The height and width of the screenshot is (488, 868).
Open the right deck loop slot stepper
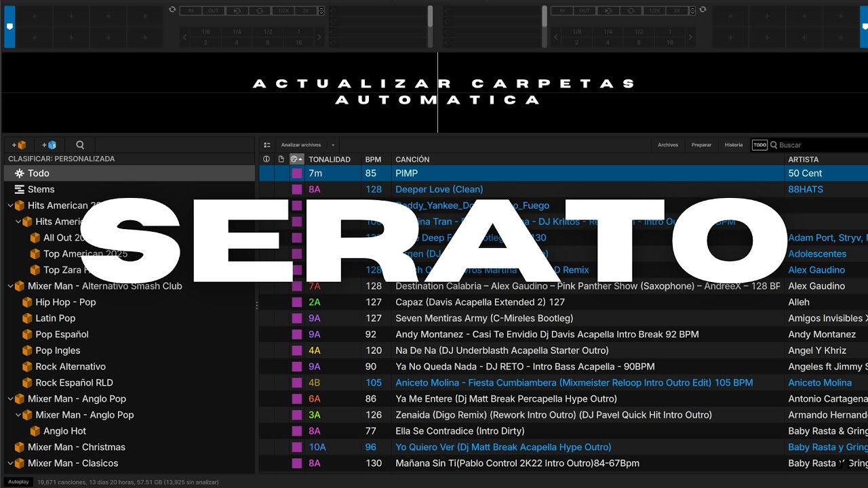692,11
